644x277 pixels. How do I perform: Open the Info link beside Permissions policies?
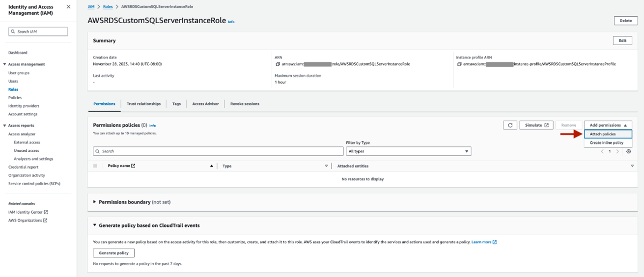[152, 126]
